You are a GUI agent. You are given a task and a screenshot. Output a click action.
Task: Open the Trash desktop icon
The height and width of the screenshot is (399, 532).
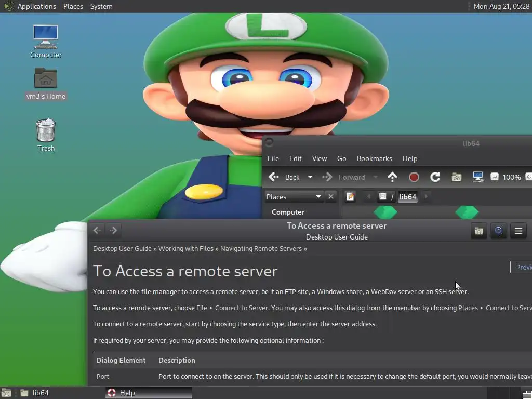pos(46,135)
